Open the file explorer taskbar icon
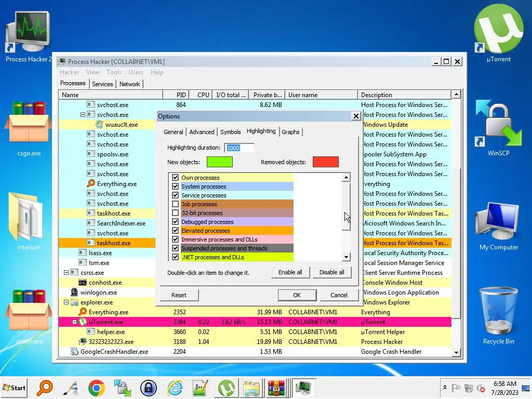 pos(251,388)
